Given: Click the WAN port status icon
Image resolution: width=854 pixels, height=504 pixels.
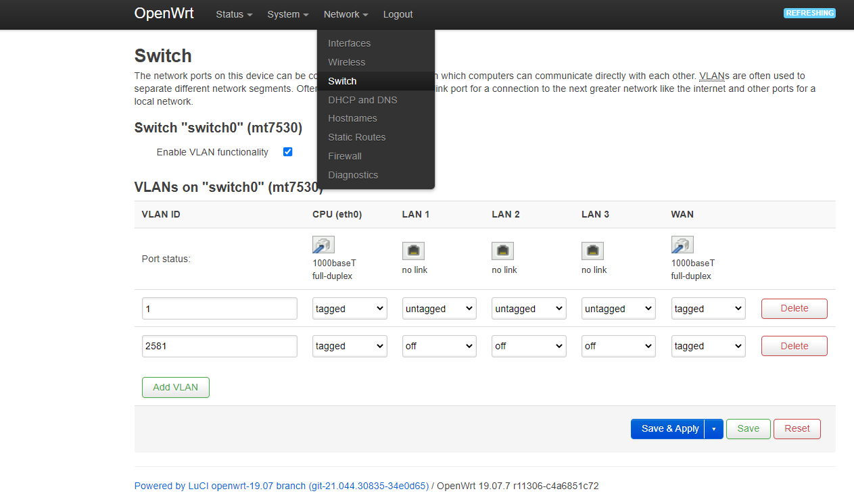Looking at the screenshot, I should [682, 245].
